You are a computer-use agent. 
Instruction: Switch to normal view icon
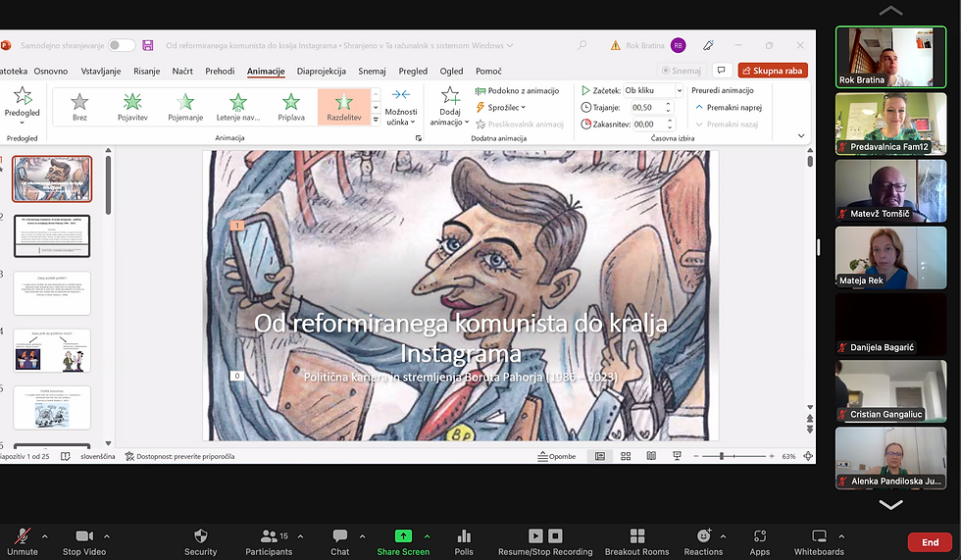600,456
